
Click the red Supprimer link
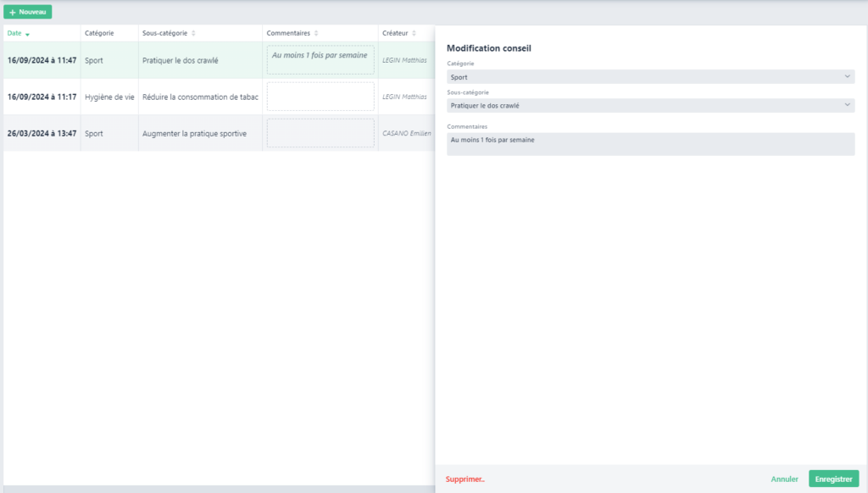pos(465,479)
